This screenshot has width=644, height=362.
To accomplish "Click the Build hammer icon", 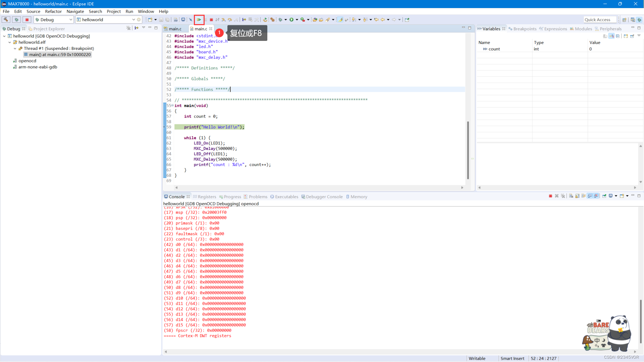I will tap(6, 20).
